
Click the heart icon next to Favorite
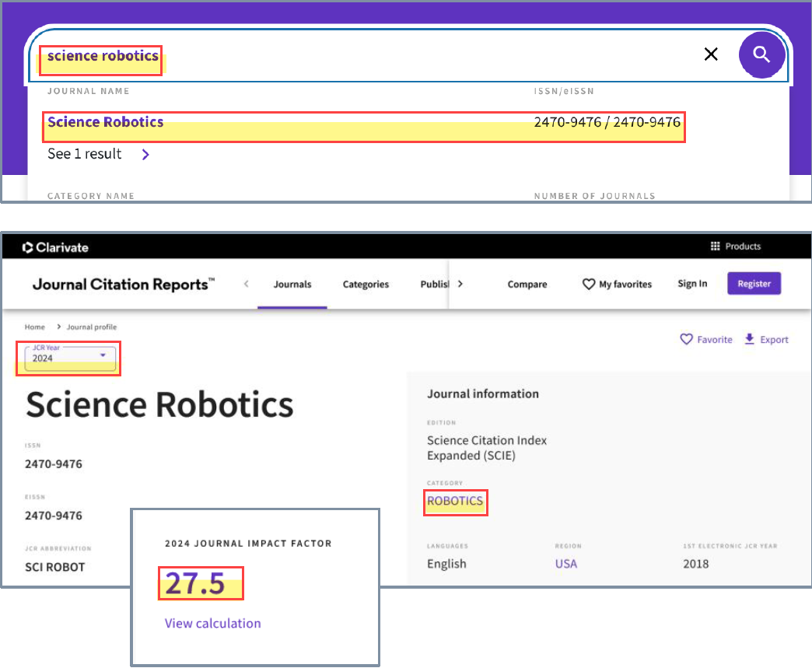point(686,339)
